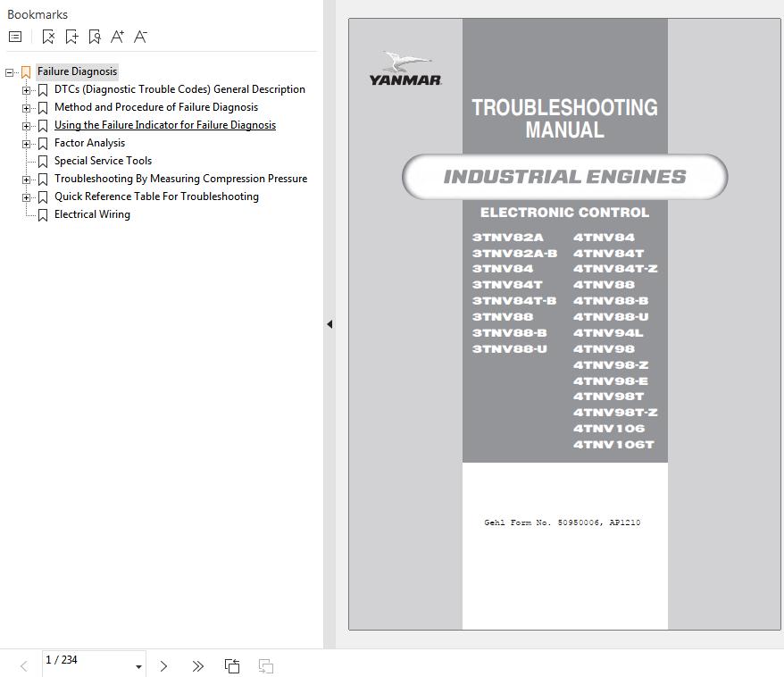The width and height of the screenshot is (784, 677).
Task: Click the Yanmar manual cover page
Action: (x=564, y=324)
